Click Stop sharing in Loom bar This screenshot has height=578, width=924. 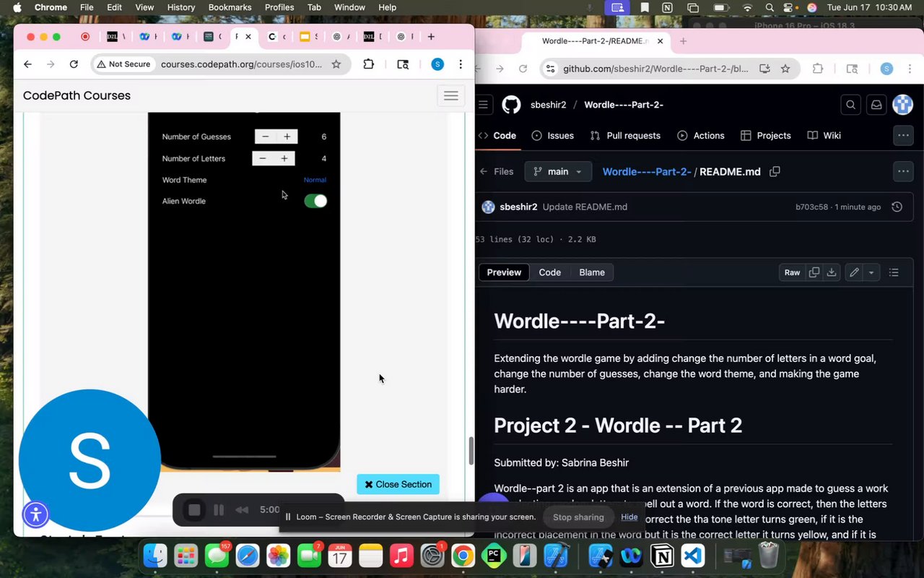[x=578, y=517]
